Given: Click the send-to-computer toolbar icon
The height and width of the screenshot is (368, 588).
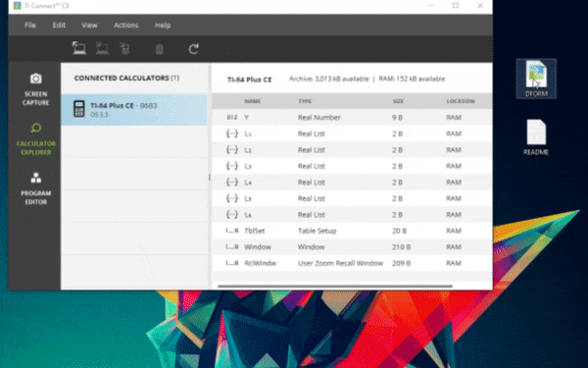Looking at the screenshot, I should click(78, 48).
